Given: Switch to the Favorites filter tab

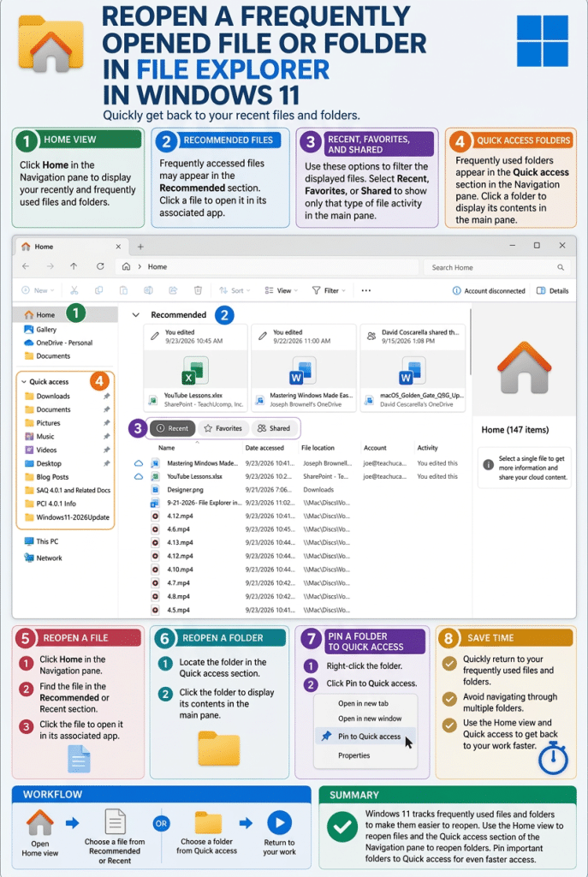Looking at the screenshot, I should (x=223, y=428).
